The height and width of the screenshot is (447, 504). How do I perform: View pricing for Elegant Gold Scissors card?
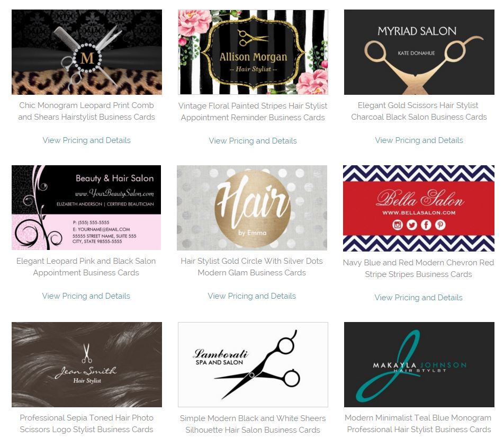tap(419, 140)
